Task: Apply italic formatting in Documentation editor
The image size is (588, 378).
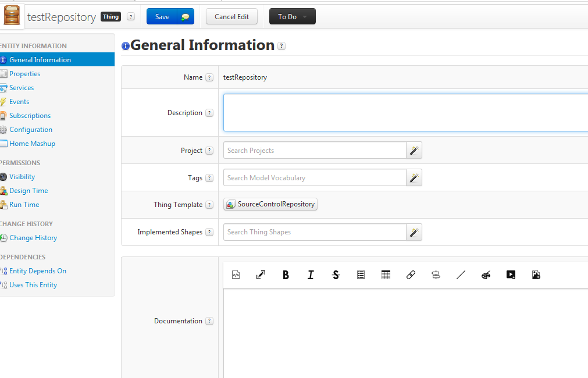Action: point(311,275)
